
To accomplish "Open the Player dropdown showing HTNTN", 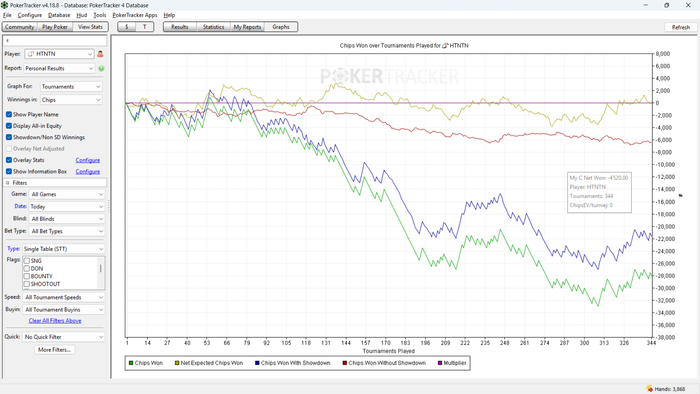I will [59, 54].
